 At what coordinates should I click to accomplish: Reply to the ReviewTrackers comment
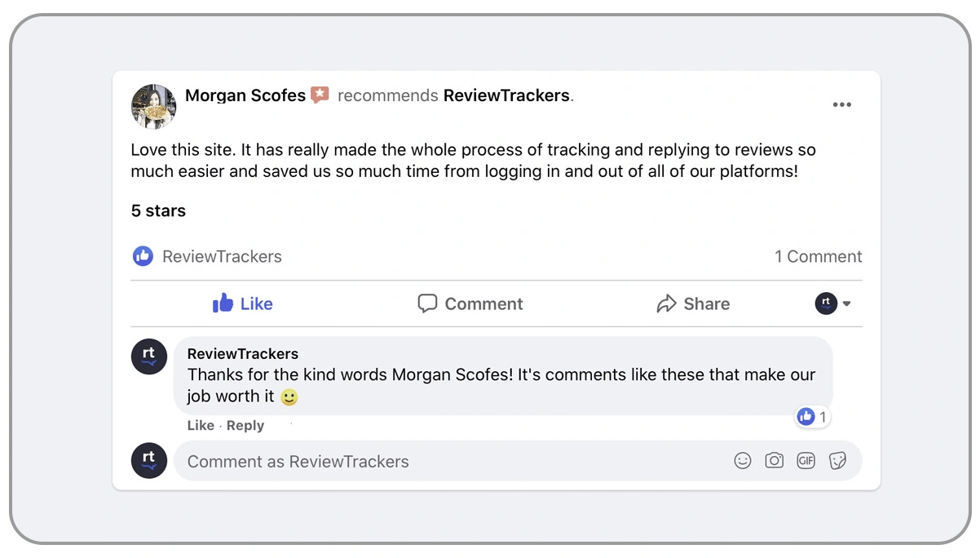pos(245,426)
